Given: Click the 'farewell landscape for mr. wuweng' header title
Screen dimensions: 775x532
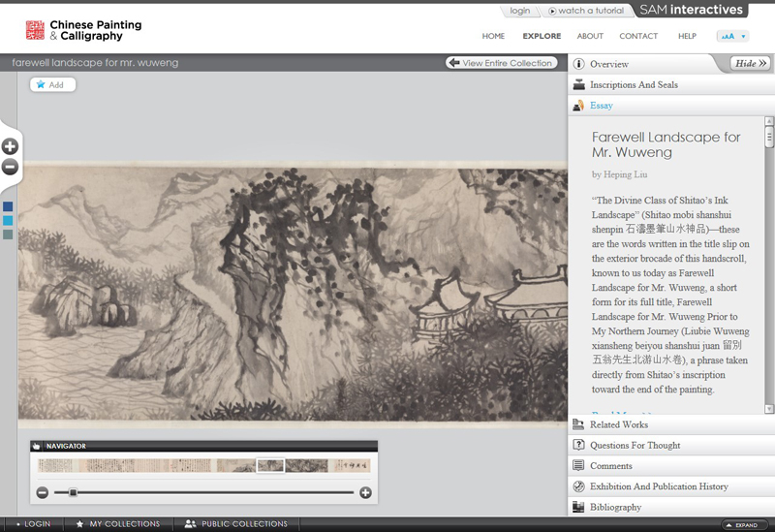Looking at the screenshot, I should [95, 63].
